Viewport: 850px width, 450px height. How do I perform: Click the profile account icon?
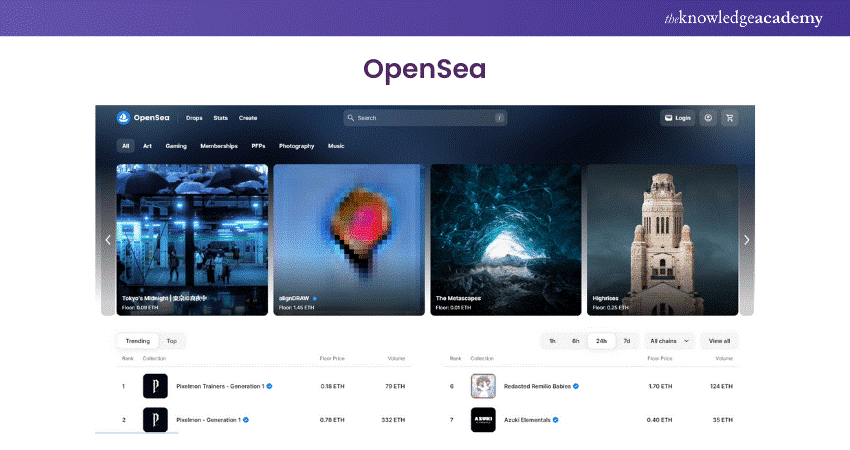(709, 117)
